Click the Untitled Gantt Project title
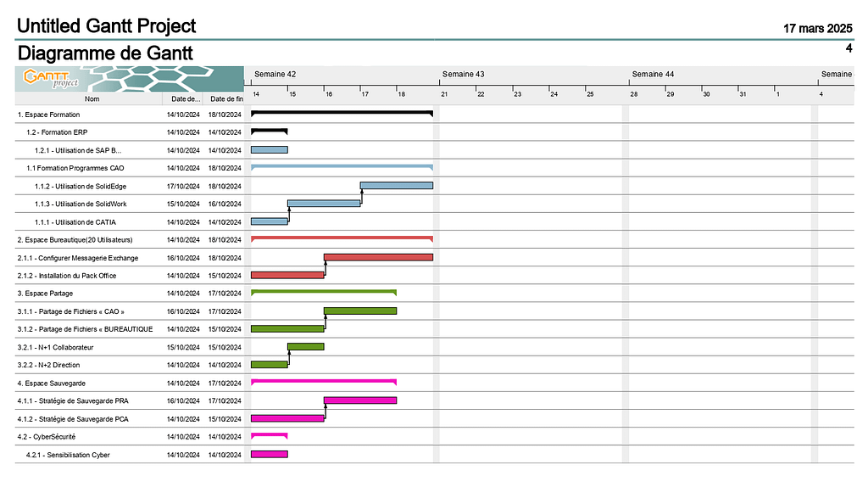This screenshot has width=868, height=487. click(107, 26)
